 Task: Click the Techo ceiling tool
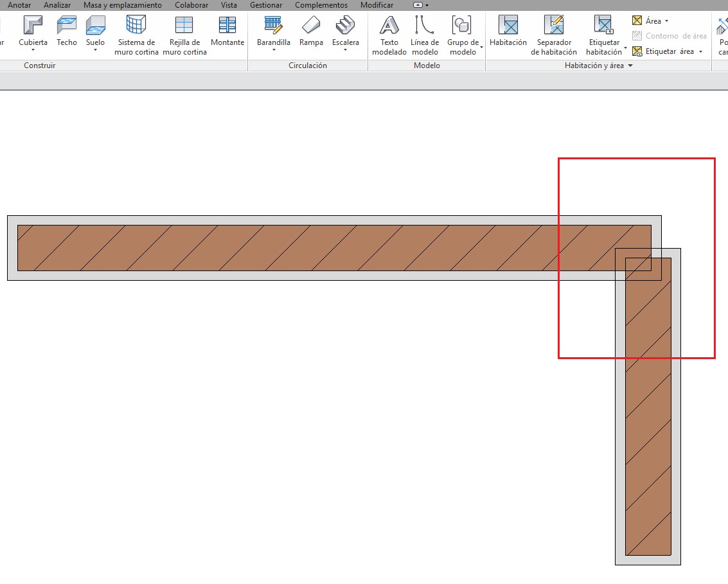pos(66,32)
